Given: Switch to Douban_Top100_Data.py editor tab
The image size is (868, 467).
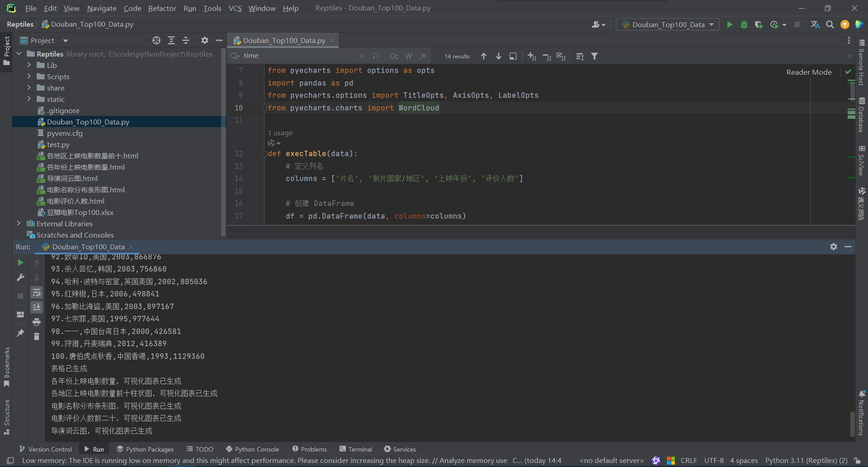Looking at the screenshot, I should [x=284, y=40].
